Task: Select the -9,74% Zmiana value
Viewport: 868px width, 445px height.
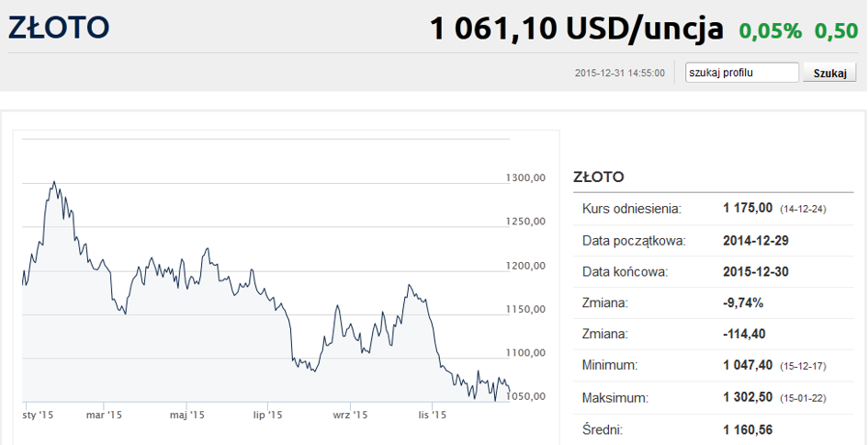Action: click(x=743, y=302)
